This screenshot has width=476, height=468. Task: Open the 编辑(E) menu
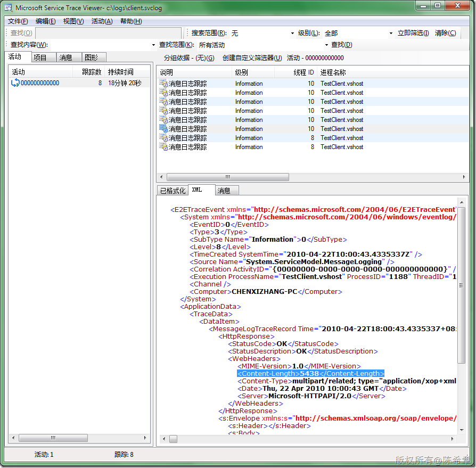[46, 21]
